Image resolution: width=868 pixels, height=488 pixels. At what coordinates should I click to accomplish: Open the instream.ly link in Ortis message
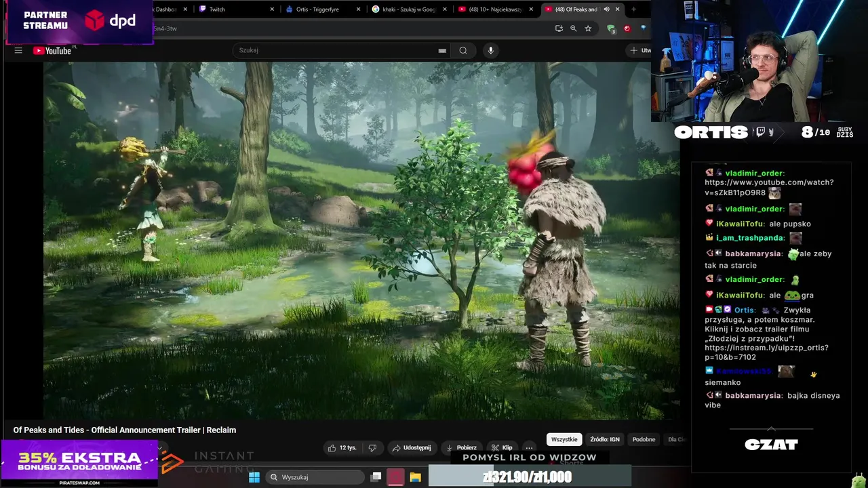point(766,352)
